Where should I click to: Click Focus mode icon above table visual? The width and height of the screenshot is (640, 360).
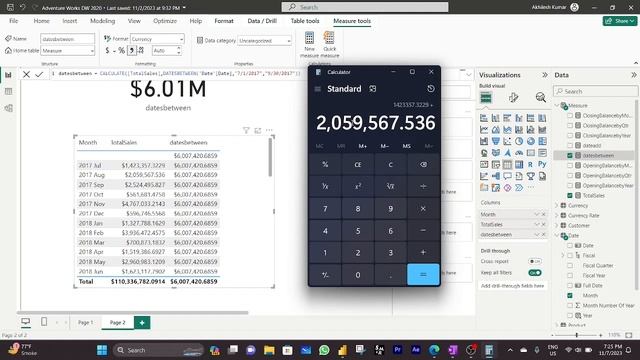click(258, 130)
